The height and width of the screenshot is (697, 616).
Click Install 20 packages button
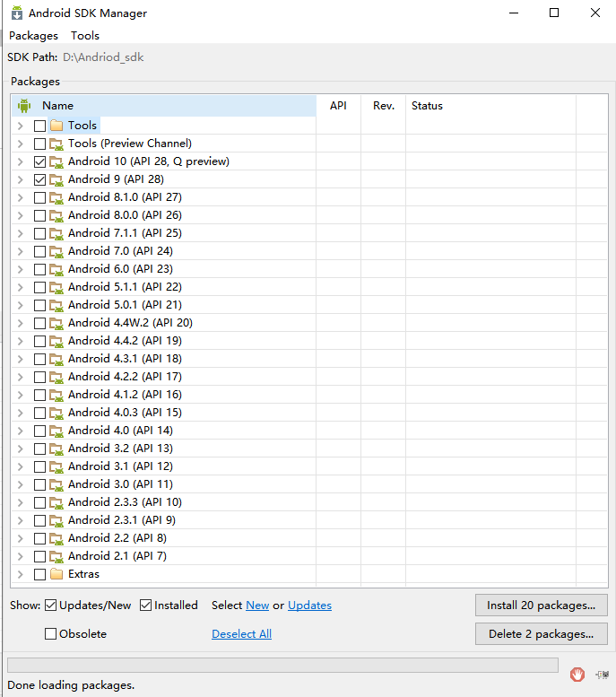point(541,606)
